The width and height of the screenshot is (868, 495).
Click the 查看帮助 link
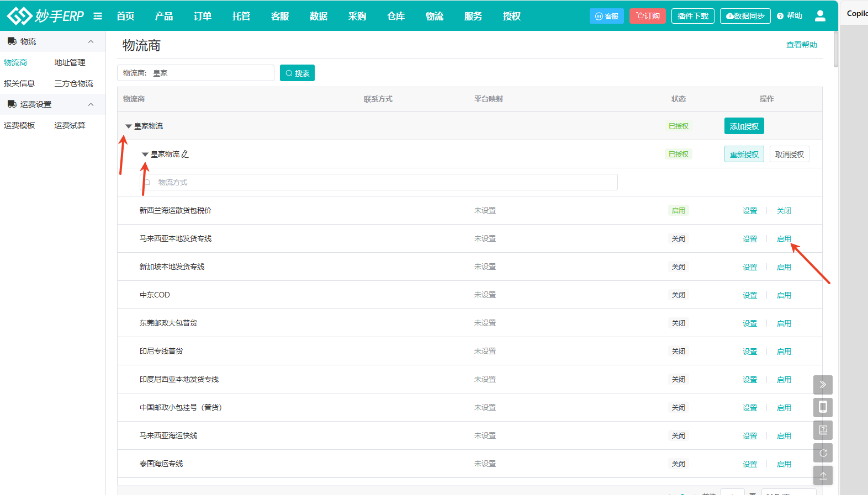click(802, 45)
